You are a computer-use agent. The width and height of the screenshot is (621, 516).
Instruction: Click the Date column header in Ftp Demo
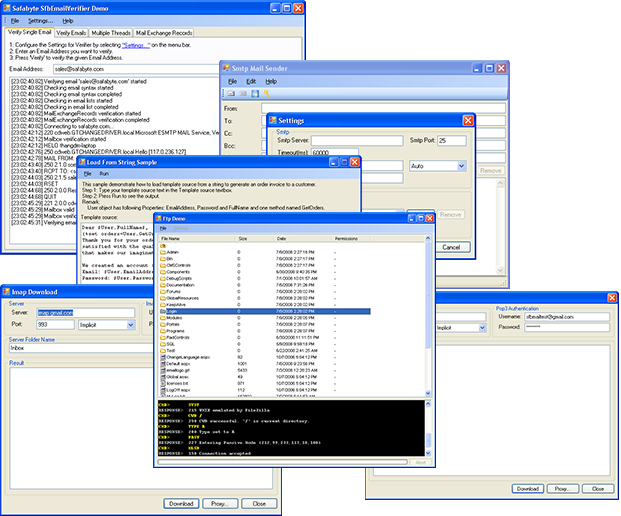pos(303,238)
